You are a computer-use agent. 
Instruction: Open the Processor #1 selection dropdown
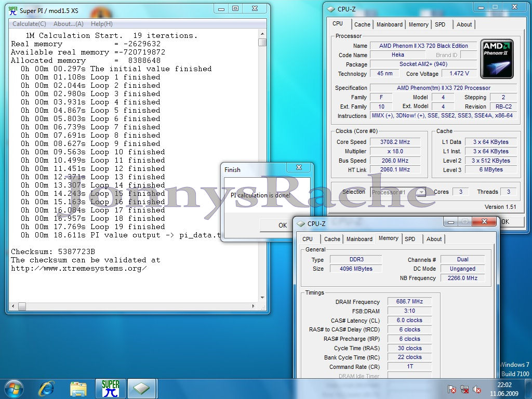click(x=398, y=192)
